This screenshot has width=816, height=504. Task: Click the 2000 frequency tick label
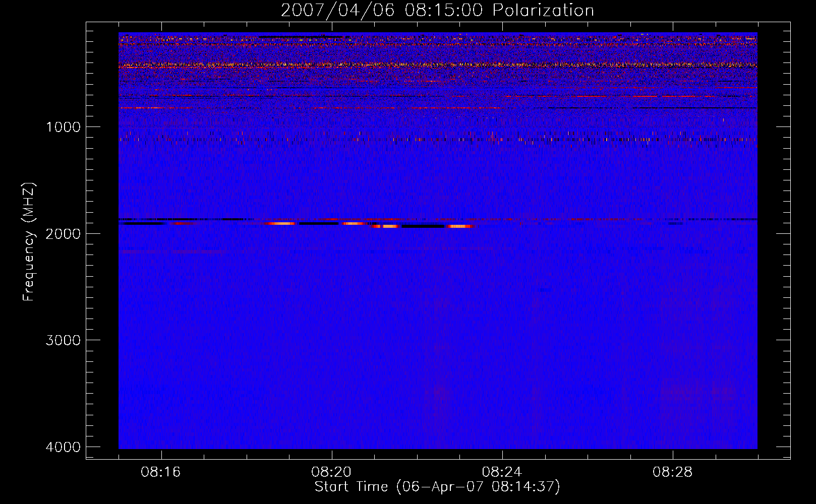tap(63, 233)
